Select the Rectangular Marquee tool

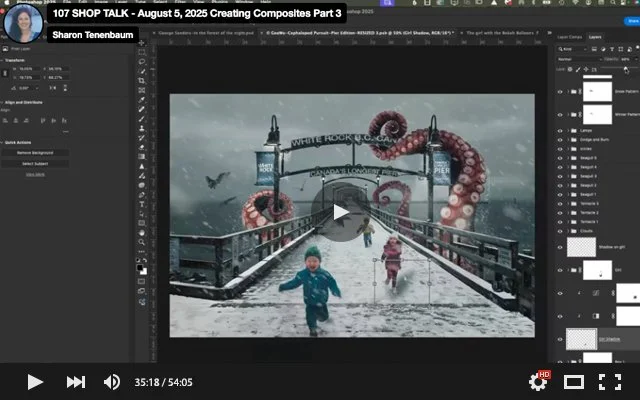(142, 52)
